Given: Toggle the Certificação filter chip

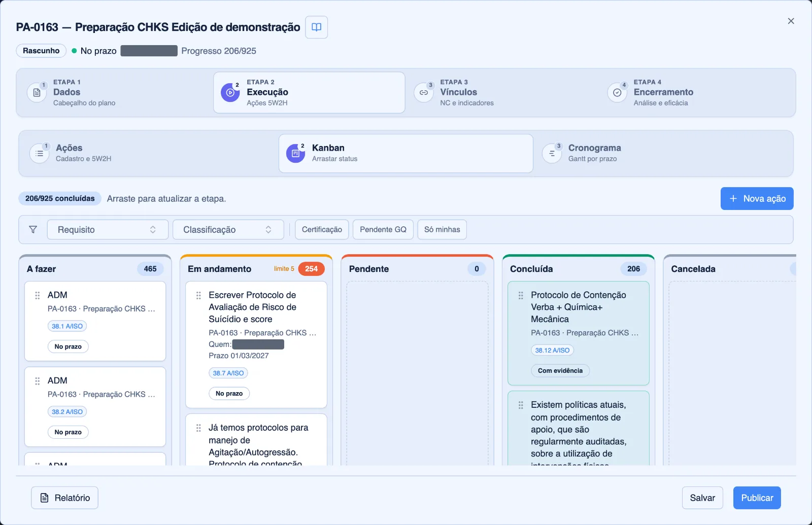Looking at the screenshot, I should (322, 230).
